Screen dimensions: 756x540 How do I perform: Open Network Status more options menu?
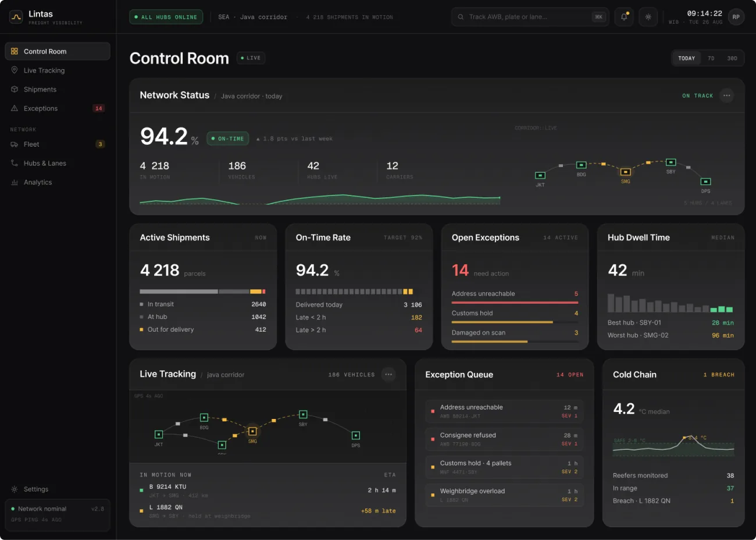click(x=726, y=95)
